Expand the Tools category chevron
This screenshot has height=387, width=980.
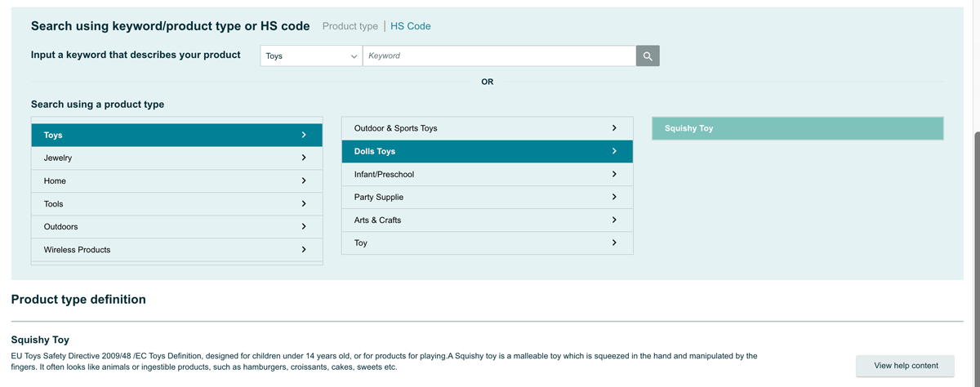click(304, 203)
